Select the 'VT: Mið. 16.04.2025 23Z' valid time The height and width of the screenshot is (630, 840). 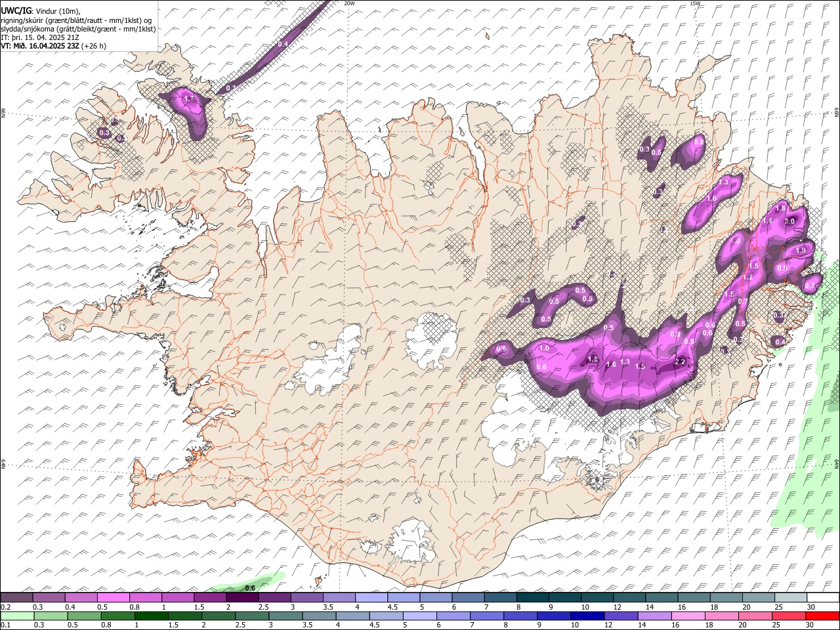pyautogui.click(x=41, y=46)
